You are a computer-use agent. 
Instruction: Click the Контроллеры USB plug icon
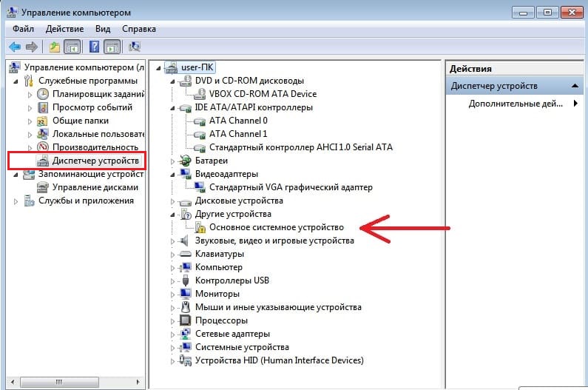[x=185, y=280]
